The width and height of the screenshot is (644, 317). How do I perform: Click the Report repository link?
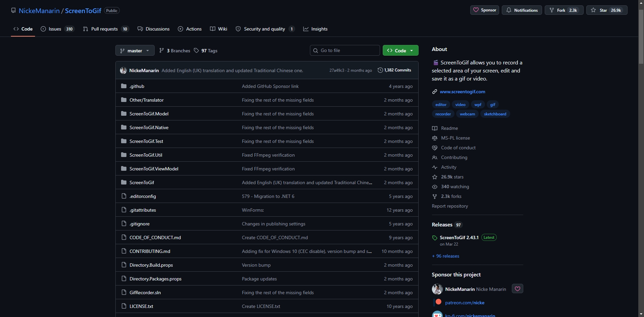450,206
